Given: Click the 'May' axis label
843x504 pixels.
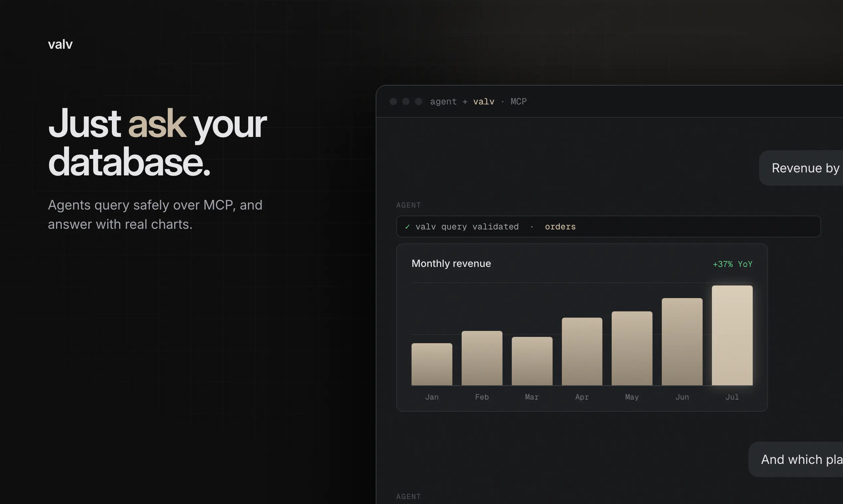Looking at the screenshot, I should pos(632,397).
